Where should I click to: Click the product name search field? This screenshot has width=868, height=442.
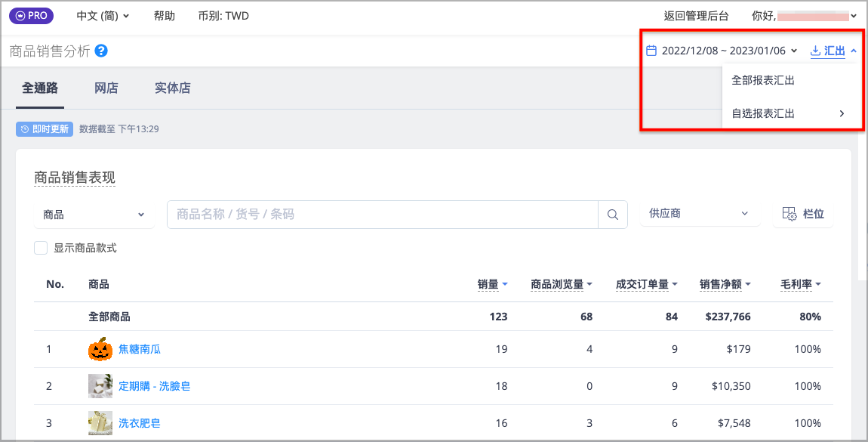point(383,215)
